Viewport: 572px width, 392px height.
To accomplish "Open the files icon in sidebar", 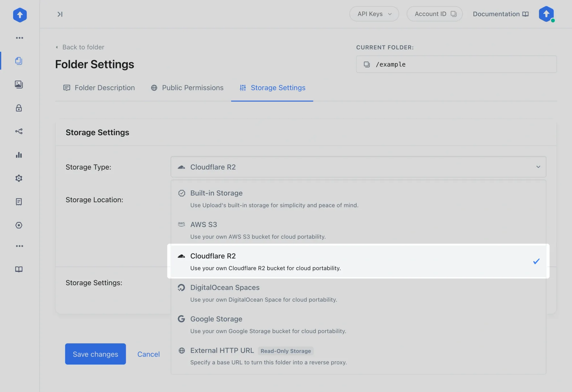I will coord(19,61).
